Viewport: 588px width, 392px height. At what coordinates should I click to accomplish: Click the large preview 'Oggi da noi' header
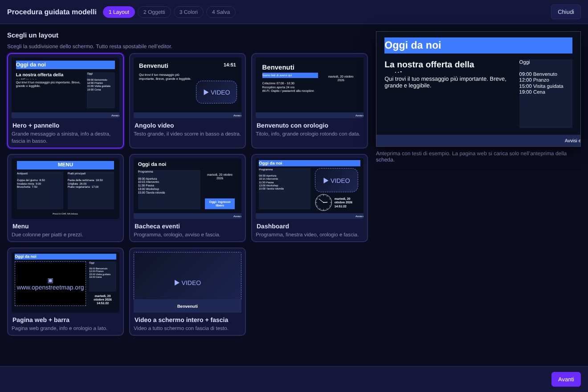(x=478, y=45)
